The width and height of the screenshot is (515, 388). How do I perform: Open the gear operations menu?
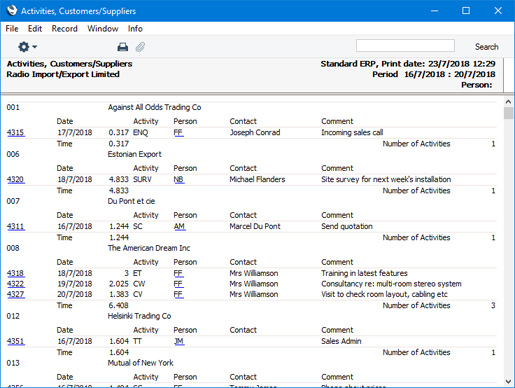(27, 47)
